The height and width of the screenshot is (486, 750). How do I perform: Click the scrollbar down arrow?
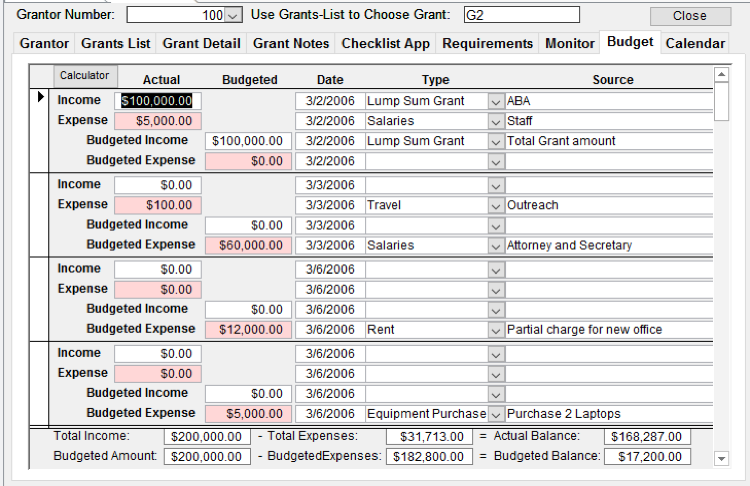pyautogui.click(x=721, y=459)
